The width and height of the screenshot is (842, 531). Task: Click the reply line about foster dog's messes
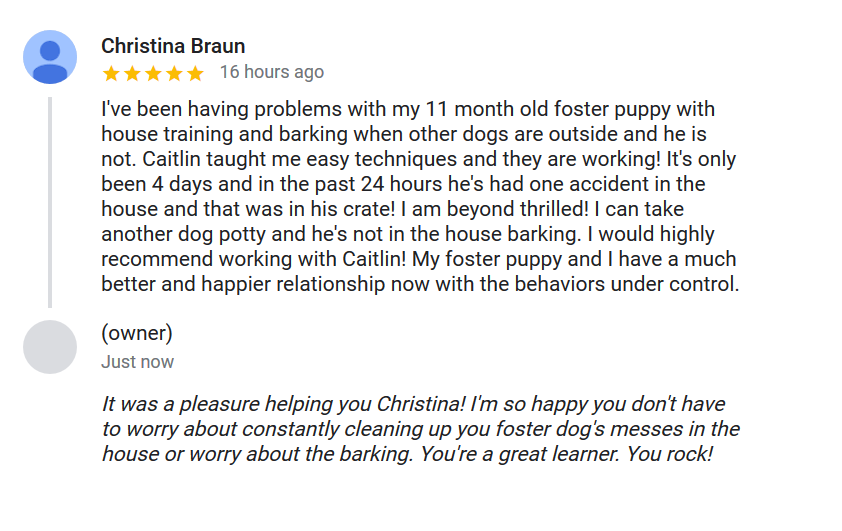(x=421, y=429)
